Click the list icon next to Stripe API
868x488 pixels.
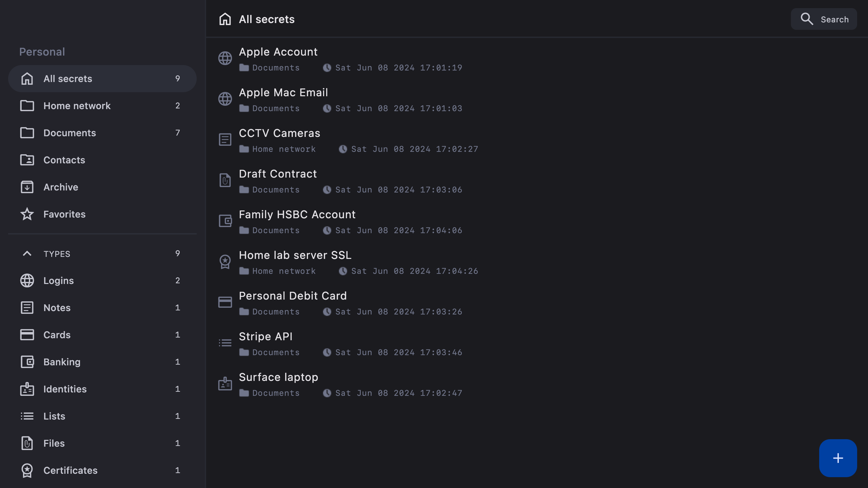pos(225,343)
